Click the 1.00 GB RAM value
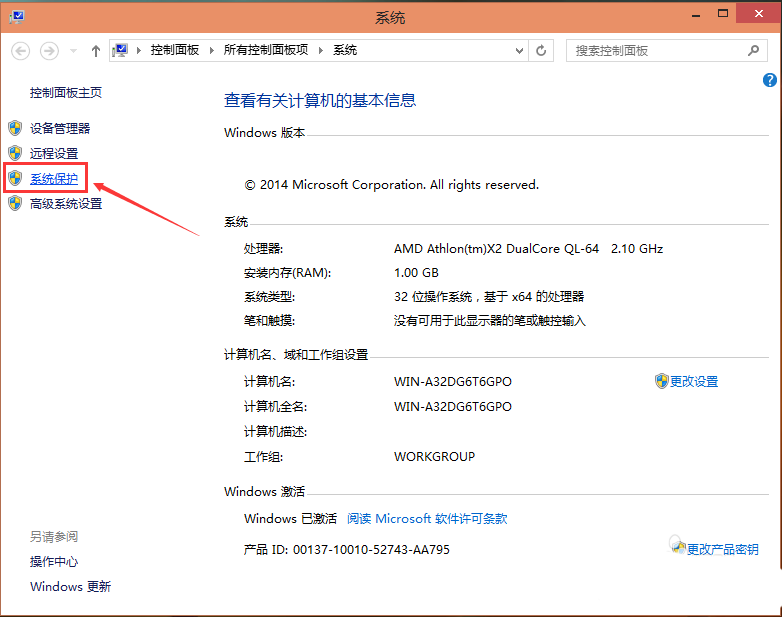Image resolution: width=782 pixels, height=617 pixels. coord(416,273)
